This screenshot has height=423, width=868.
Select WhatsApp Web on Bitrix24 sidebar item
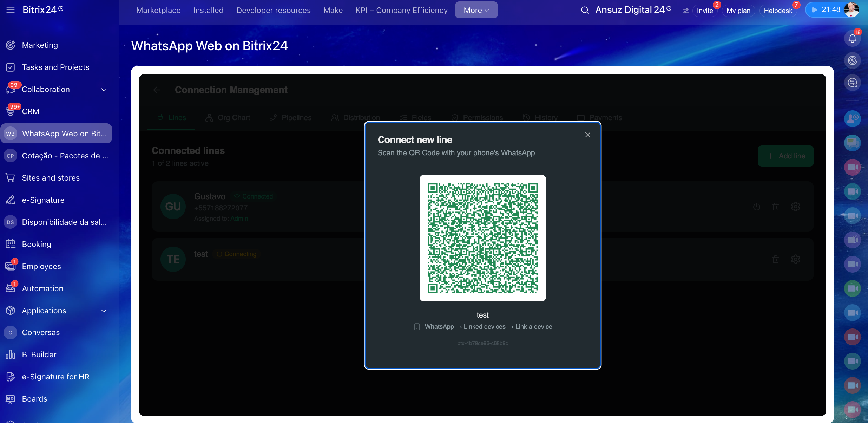(x=56, y=134)
